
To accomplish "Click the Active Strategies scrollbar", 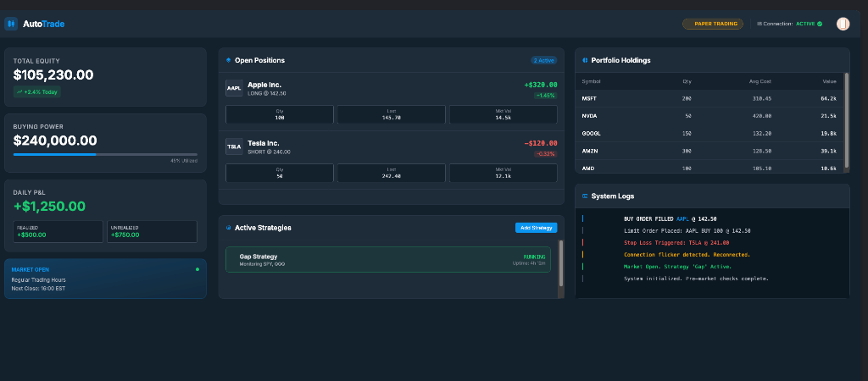I will pyautogui.click(x=561, y=263).
